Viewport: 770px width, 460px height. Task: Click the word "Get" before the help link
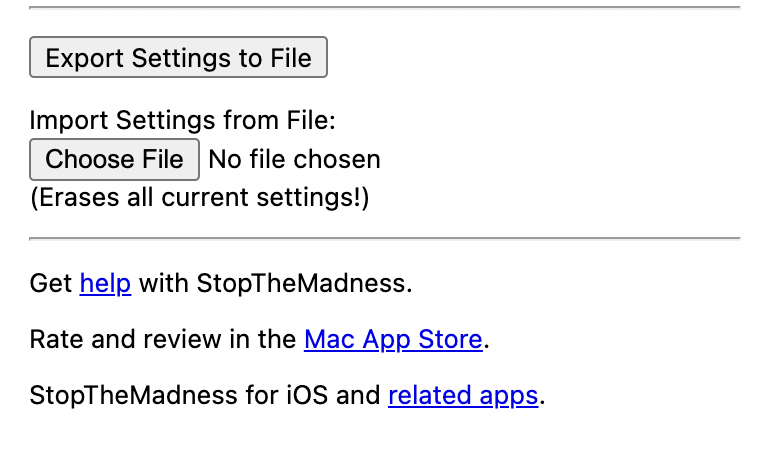coord(51,283)
